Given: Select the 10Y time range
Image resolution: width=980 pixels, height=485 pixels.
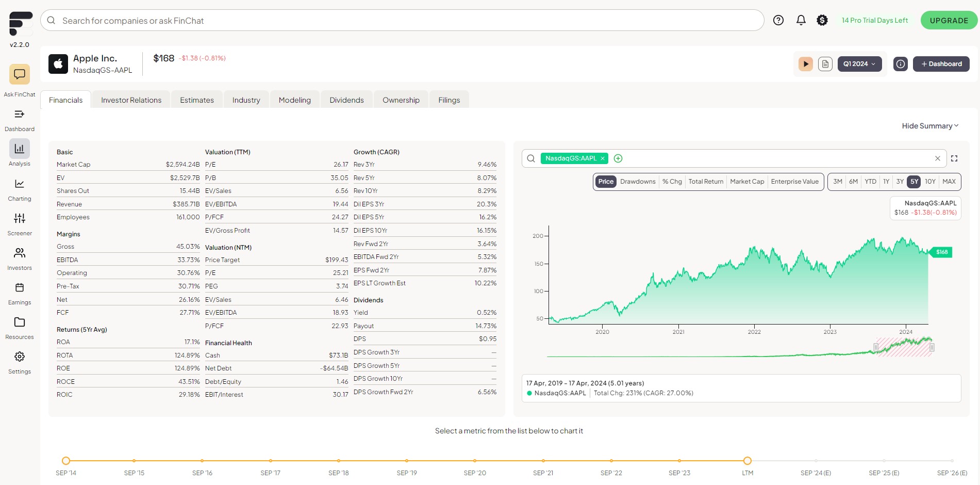Looking at the screenshot, I should pos(930,182).
